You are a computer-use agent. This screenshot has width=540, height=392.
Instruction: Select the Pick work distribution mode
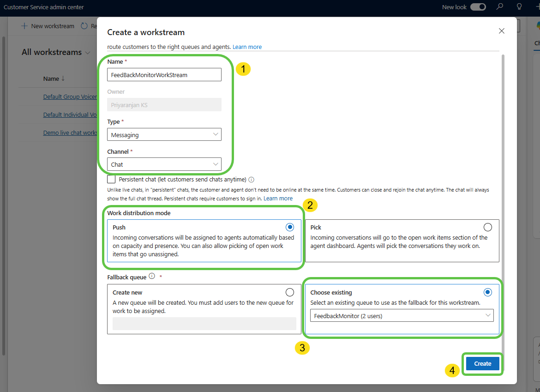click(487, 227)
